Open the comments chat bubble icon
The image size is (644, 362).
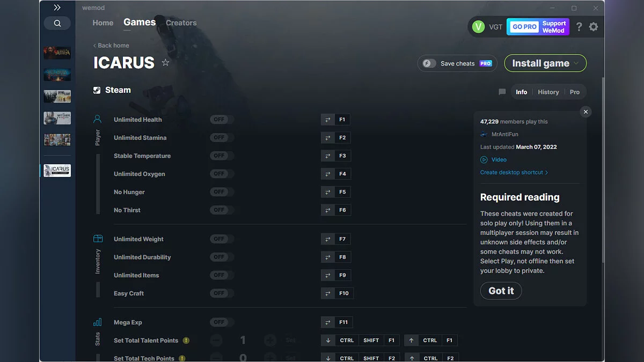(502, 92)
